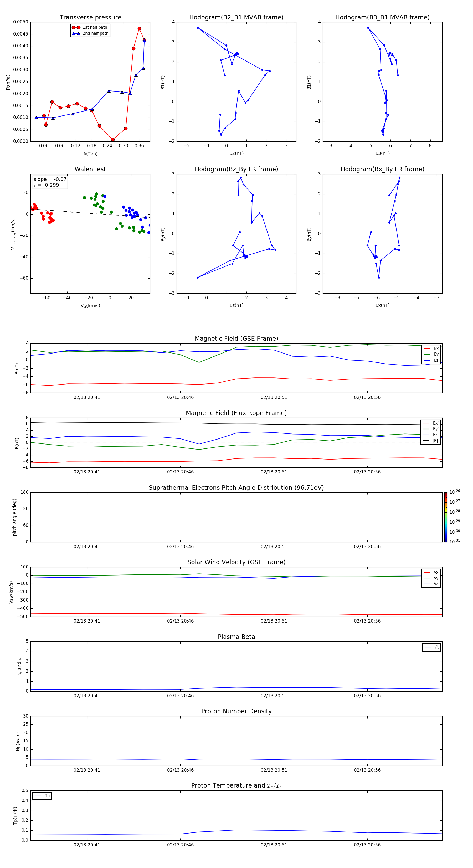Click the 'Proton Number Density' title

click(x=236, y=711)
